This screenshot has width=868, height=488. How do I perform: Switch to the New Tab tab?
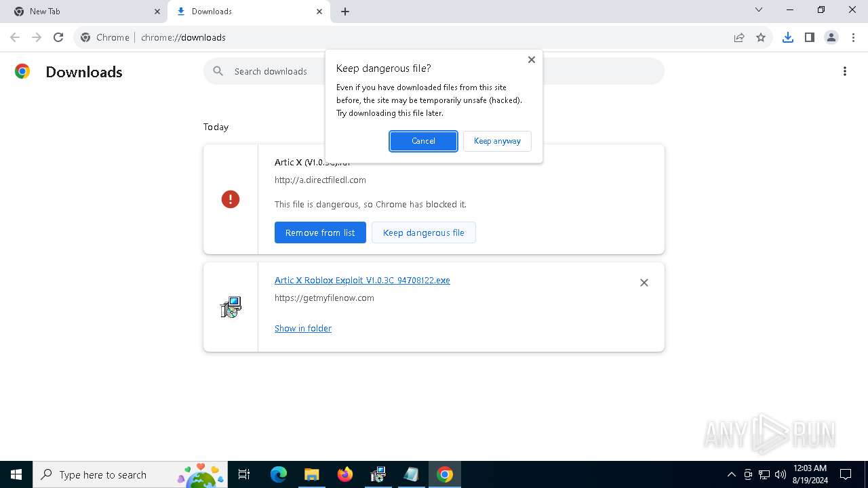(84, 12)
